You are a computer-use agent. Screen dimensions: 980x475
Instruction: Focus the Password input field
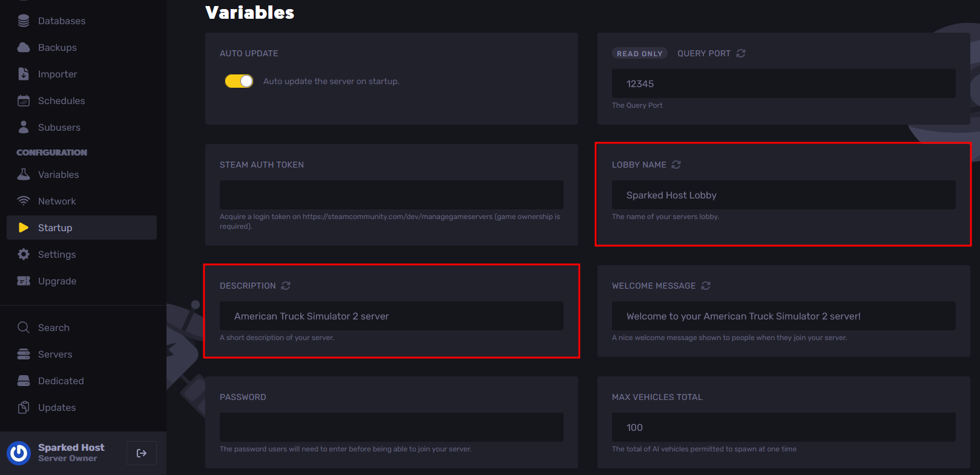tap(391, 427)
